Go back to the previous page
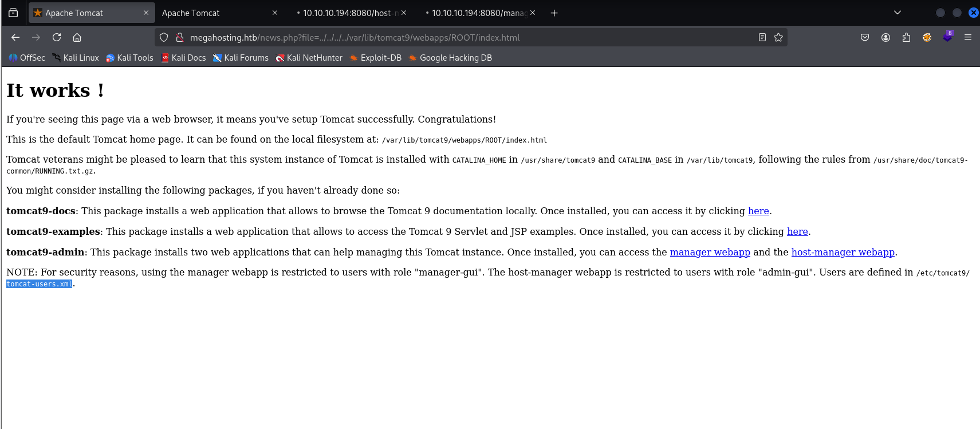Screen dimensions: 980x429 15,37
